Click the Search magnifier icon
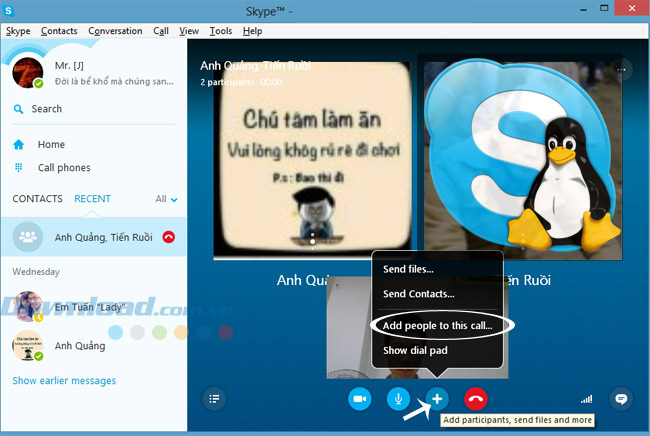The height and width of the screenshot is (436, 650). click(18, 109)
